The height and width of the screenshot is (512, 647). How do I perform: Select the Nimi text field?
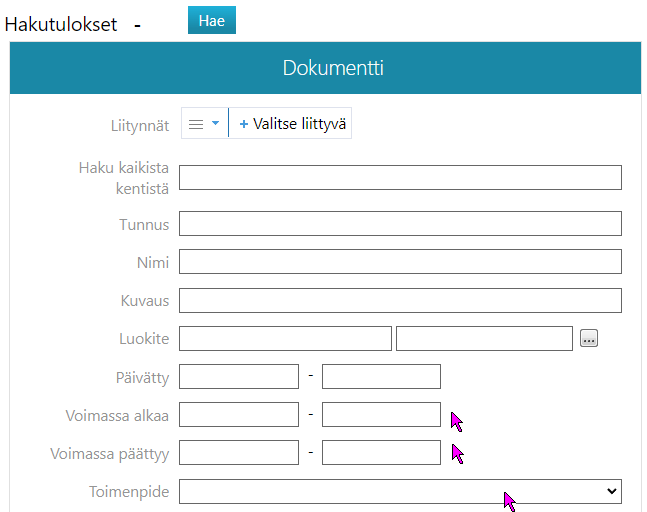tap(400, 262)
